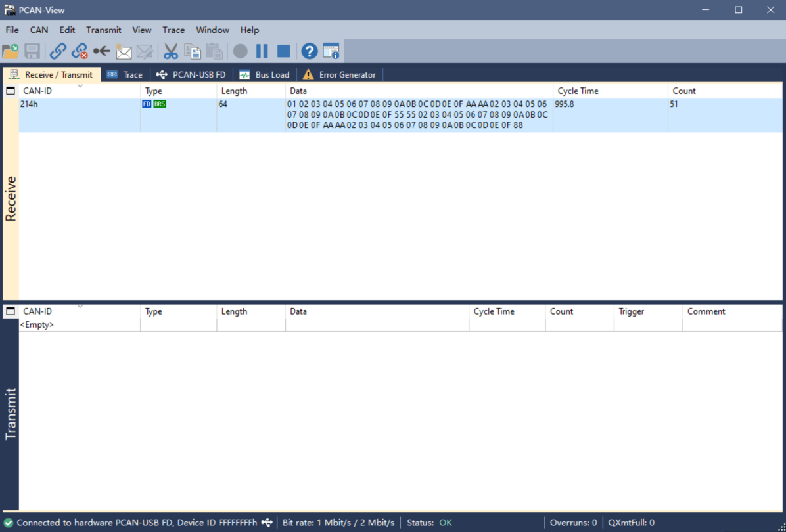This screenshot has width=786, height=532.
Task: Open the CAN menu
Action: click(39, 30)
